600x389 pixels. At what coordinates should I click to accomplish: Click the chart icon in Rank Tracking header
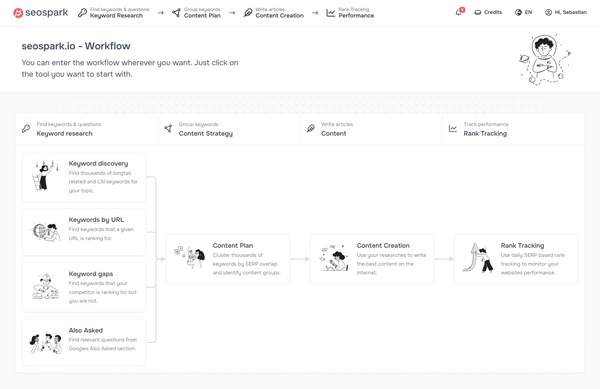click(x=453, y=129)
